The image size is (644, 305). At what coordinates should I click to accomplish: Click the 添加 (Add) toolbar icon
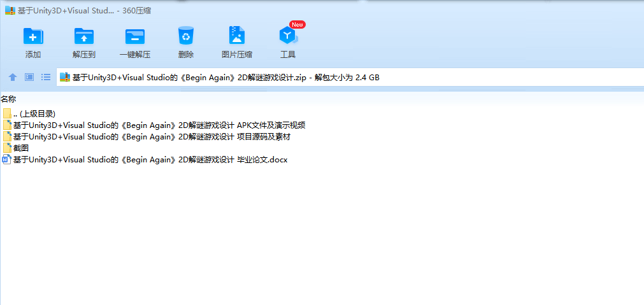click(33, 36)
